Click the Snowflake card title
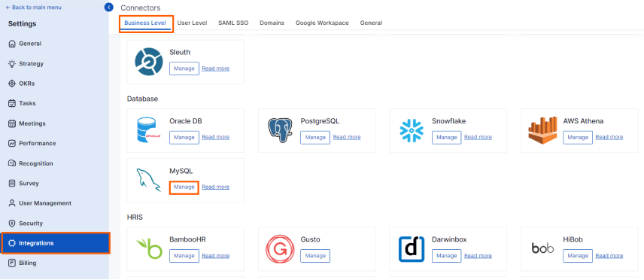The height and width of the screenshot is (280, 644). [x=449, y=121]
